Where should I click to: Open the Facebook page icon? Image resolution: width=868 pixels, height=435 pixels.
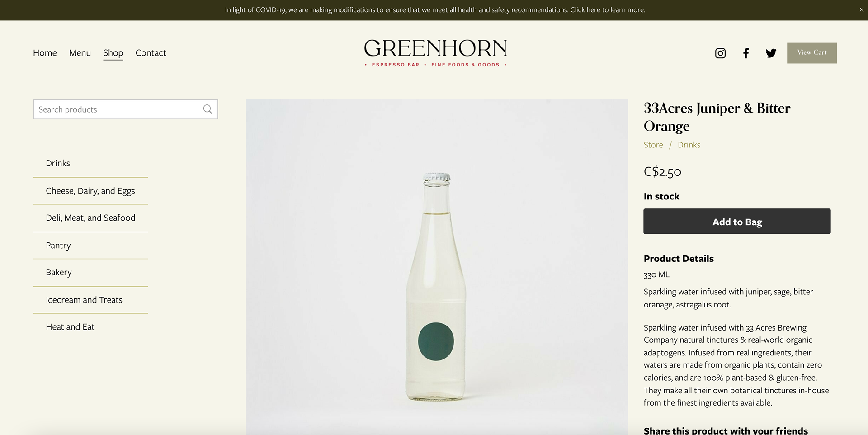[x=746, y=53]
